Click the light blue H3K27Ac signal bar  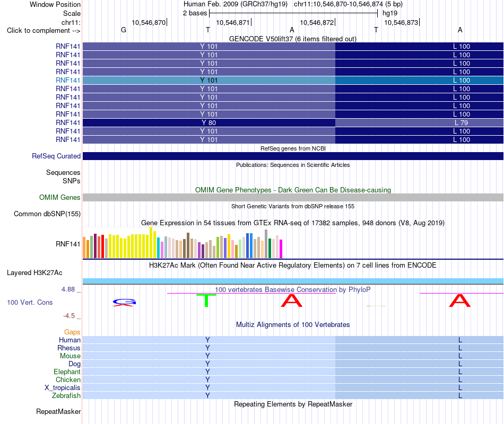[x=293, y=281]
